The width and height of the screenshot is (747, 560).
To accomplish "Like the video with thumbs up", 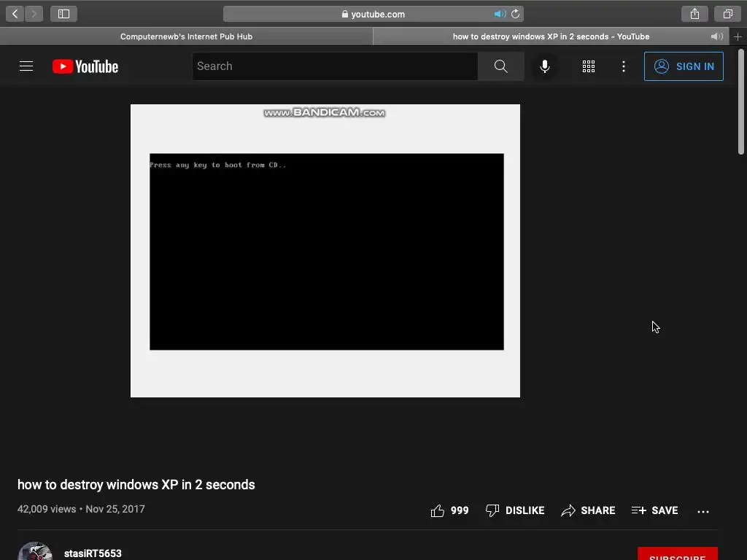I will click(449, 510).
